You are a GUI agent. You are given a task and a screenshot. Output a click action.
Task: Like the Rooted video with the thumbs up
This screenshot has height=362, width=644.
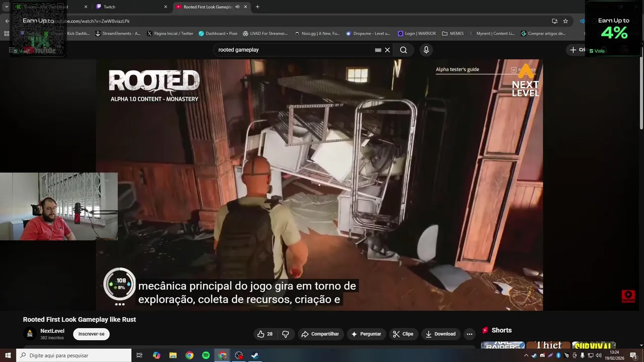265,334
